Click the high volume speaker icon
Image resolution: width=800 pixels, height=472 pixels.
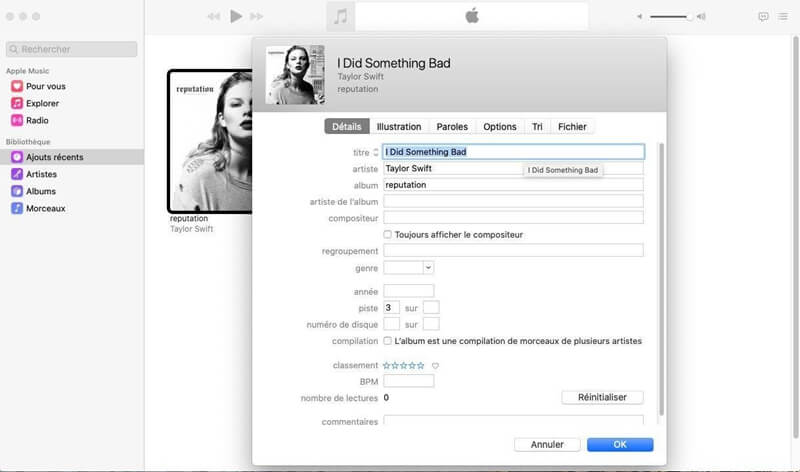pyautogui.click(x=702, y=17)
